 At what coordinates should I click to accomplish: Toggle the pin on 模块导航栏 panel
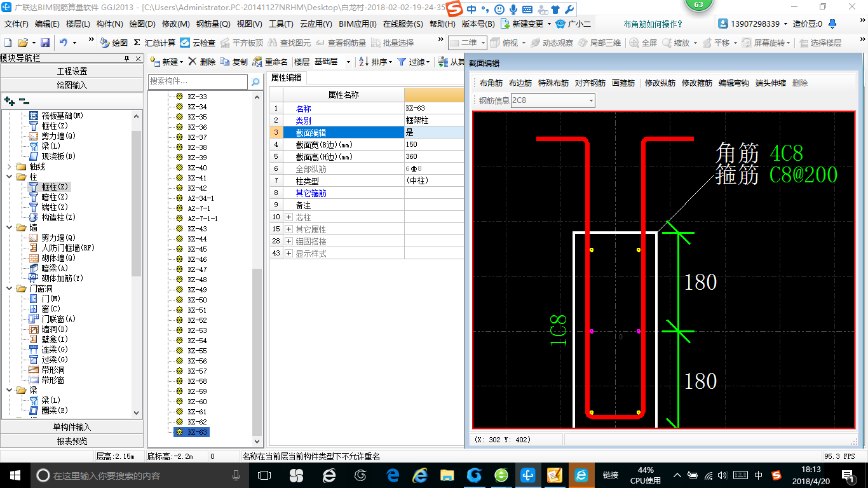(x=127, y=58)
